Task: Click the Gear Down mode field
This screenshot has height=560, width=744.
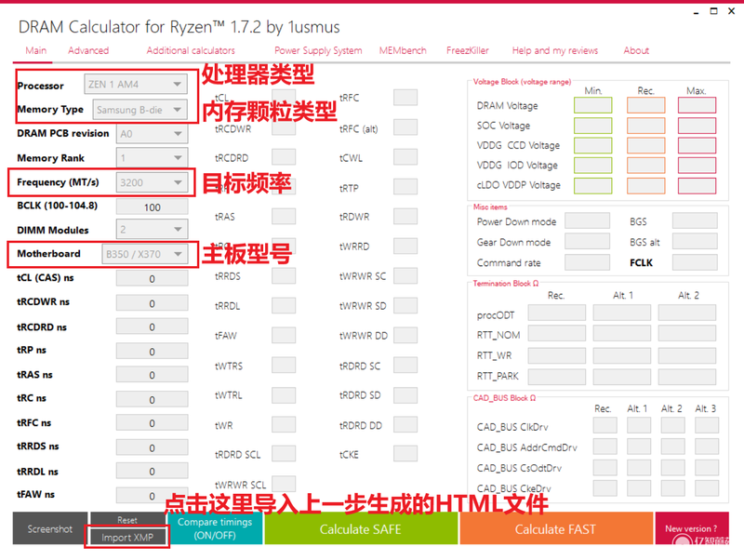Action: pyautogui.click(x=588, y=241)
